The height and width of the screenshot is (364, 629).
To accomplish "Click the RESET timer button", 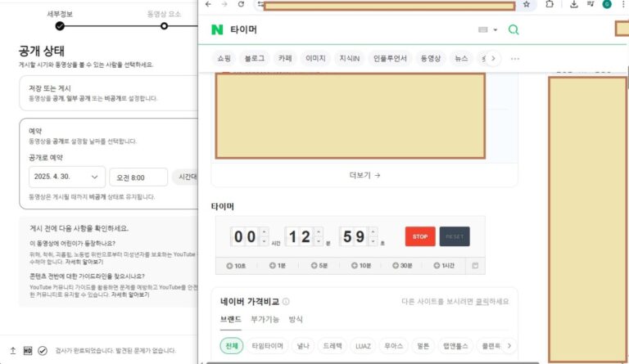I will coord(455,236).
